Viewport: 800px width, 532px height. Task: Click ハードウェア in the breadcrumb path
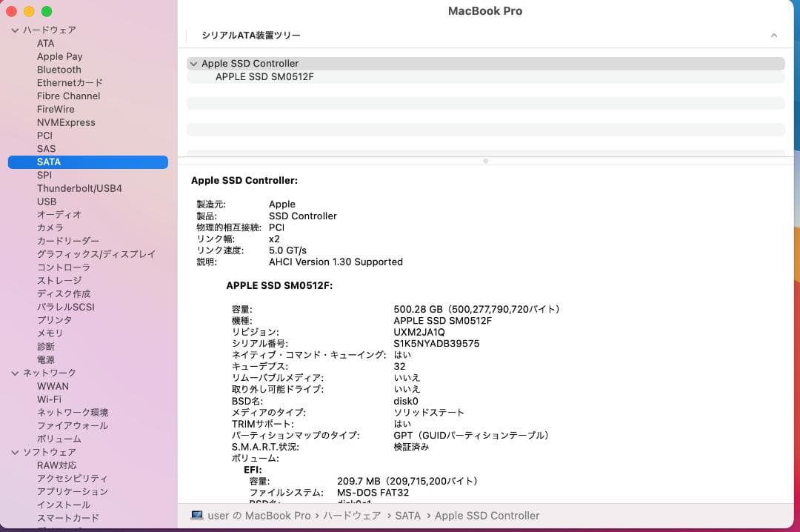[352, 516]
